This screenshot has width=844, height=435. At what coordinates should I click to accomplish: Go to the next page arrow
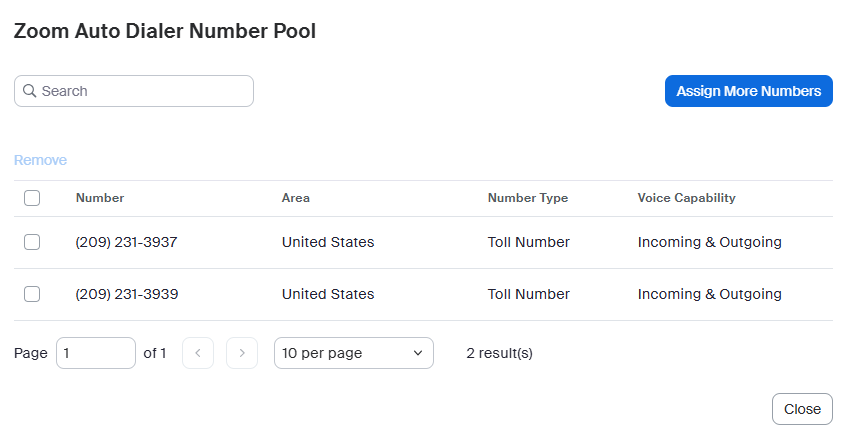[x=242, y=353]
